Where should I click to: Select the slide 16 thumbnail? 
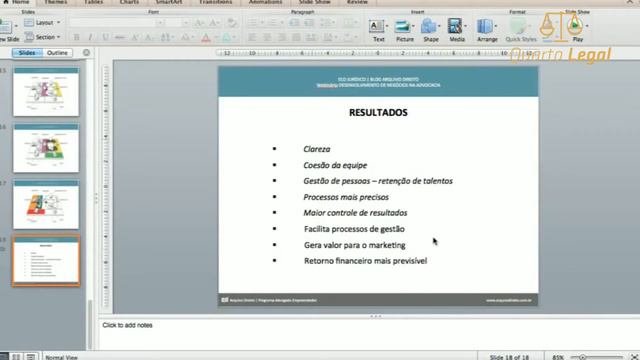coord(46,148)
